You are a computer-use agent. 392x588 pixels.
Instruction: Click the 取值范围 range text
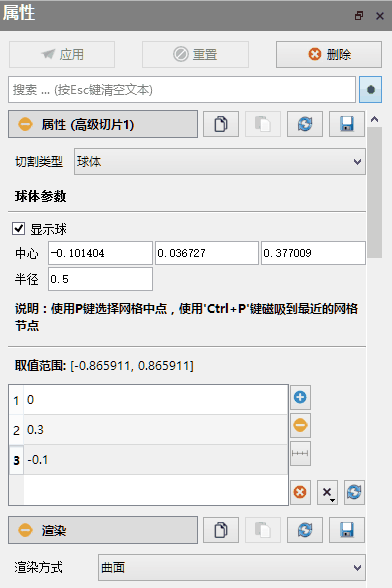[x=104, y=365]
